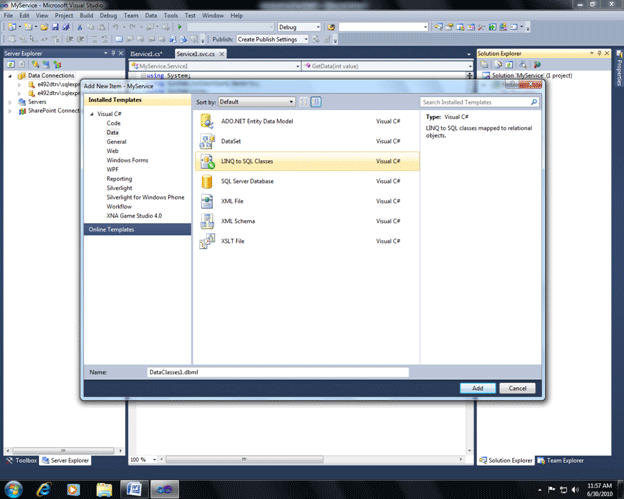Click the Start Page green arrow icon
Image resolution: width=624 pixels, height=499 pixels.
point(492,27)
